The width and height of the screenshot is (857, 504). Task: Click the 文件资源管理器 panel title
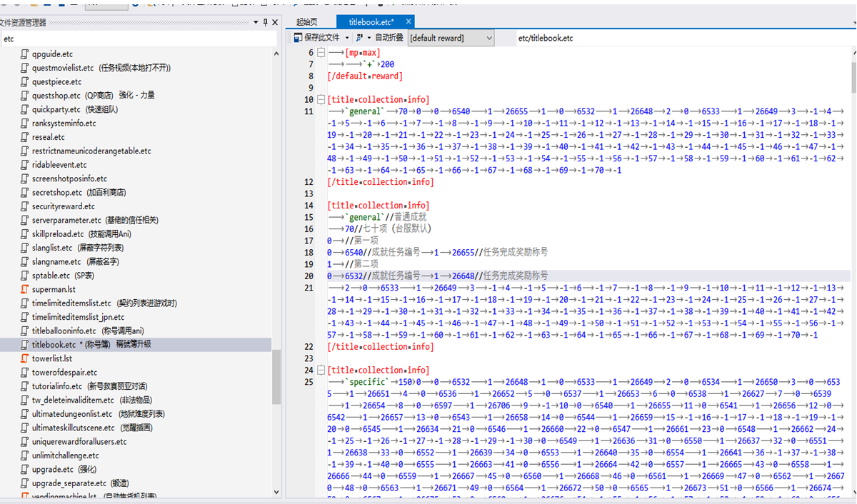click(22, 23)
